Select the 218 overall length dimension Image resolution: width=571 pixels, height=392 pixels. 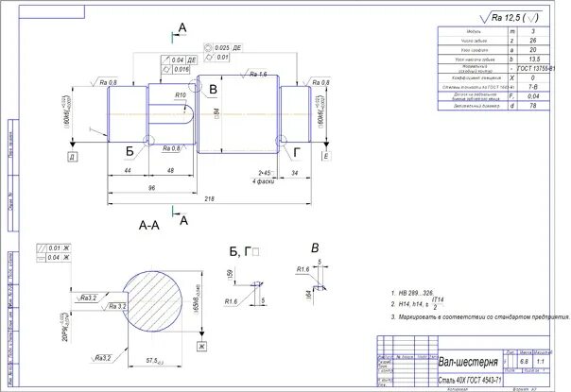[x=209, y=198]
